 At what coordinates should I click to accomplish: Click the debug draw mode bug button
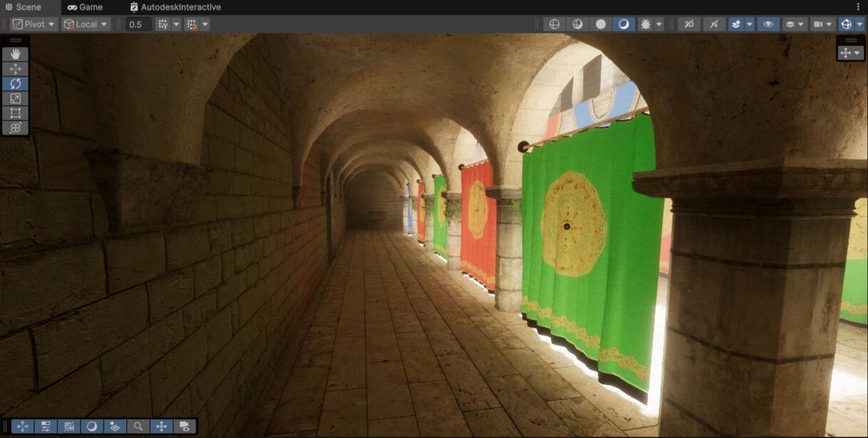[645, 24]
